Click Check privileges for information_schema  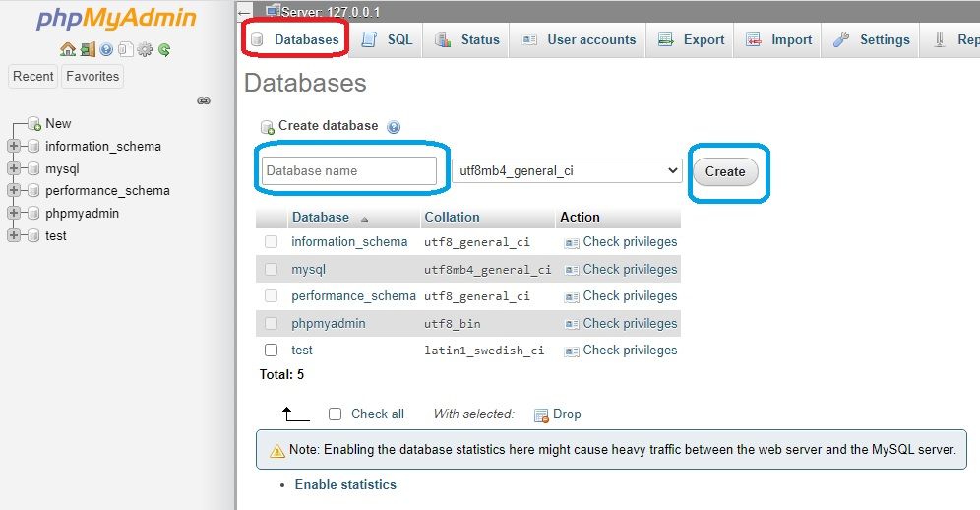621,242
